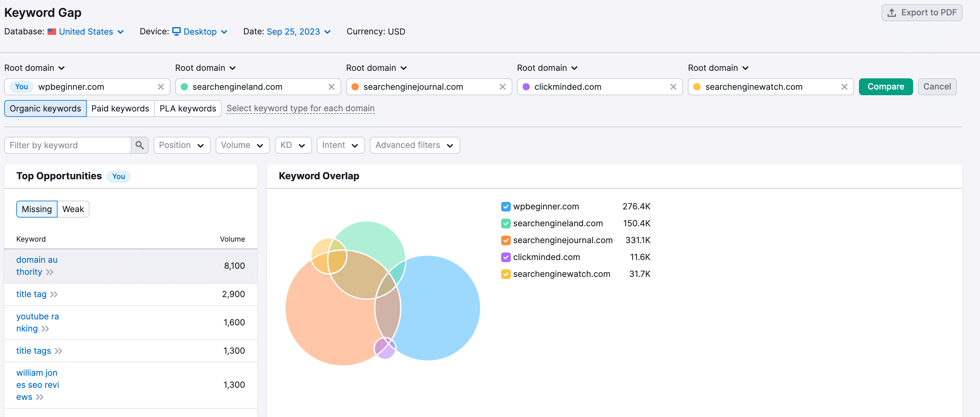The width and height of the screenshot is (980, 417).
Task: Open Root domain dropdown above searchenginewatch.com
Action: click(x=718, y=68)
